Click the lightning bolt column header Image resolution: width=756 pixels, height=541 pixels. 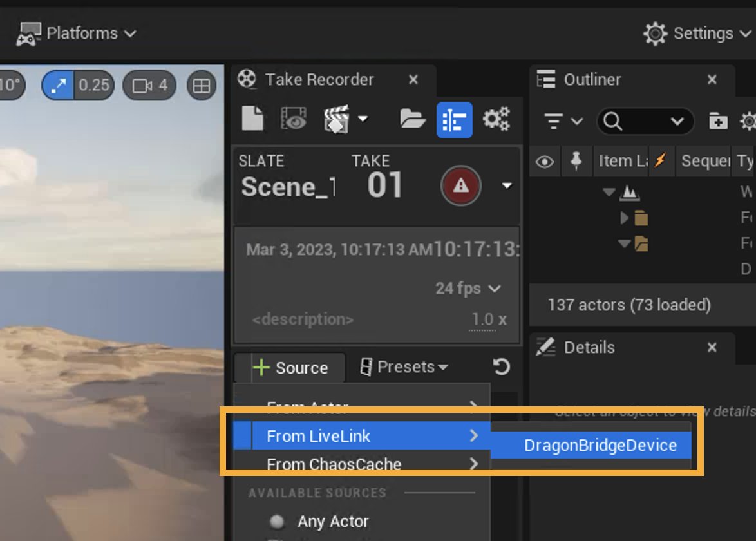660,160
